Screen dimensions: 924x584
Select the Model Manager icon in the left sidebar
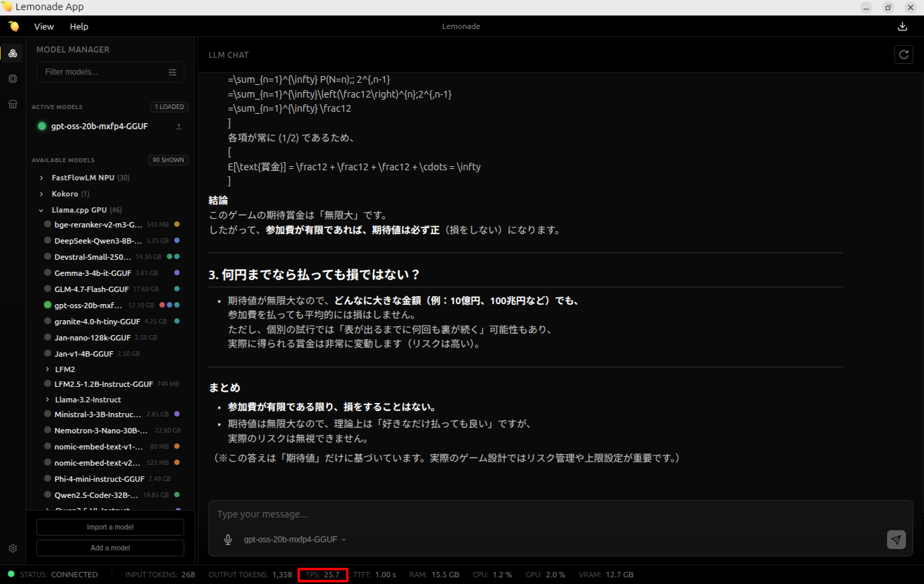pyautogui.click(x=12, y=52)
